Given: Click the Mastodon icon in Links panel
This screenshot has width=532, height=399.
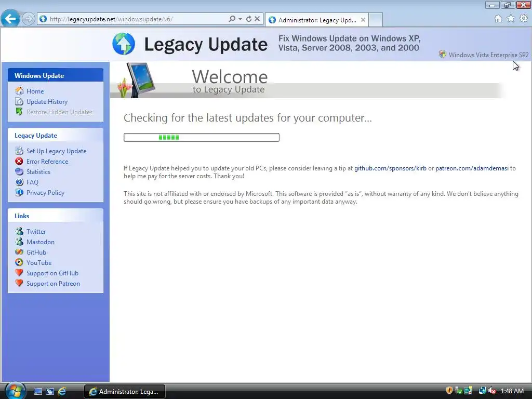Looking at the screenshot, I should tap(19, 242).
